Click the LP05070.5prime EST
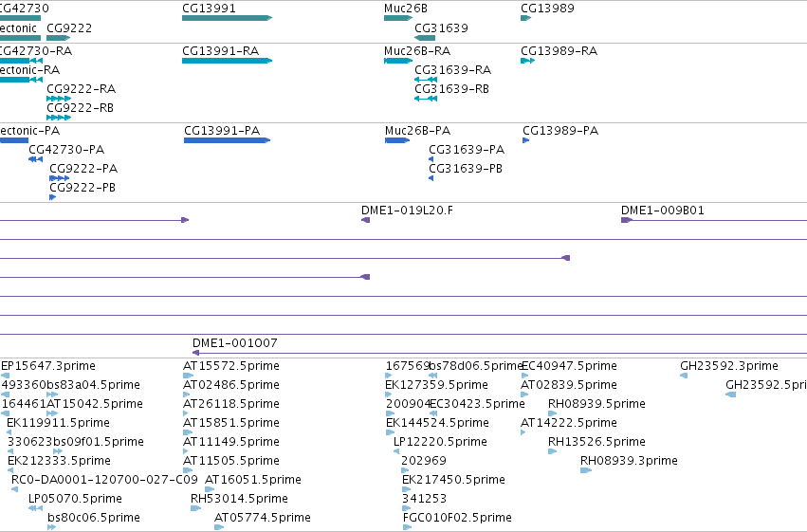Screen dimensions: 807x532 point(76,499)
